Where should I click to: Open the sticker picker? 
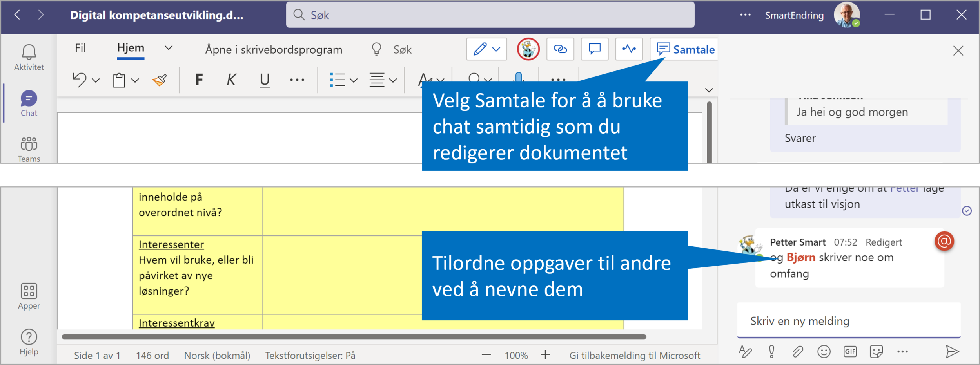tap(876, 351)
